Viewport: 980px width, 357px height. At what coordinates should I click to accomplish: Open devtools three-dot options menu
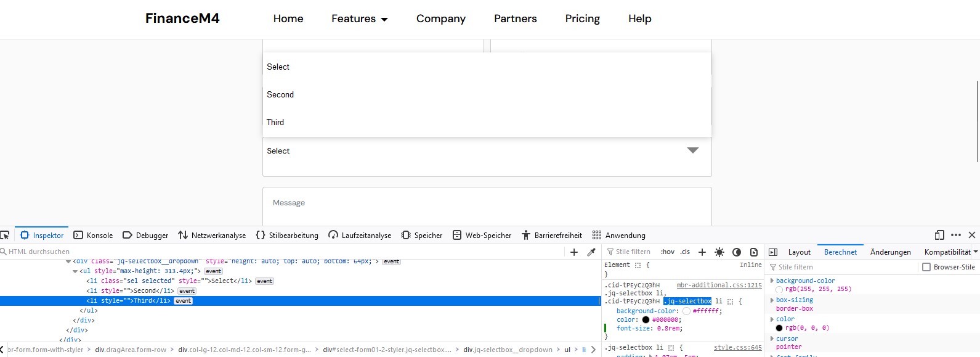pos(956,235)
